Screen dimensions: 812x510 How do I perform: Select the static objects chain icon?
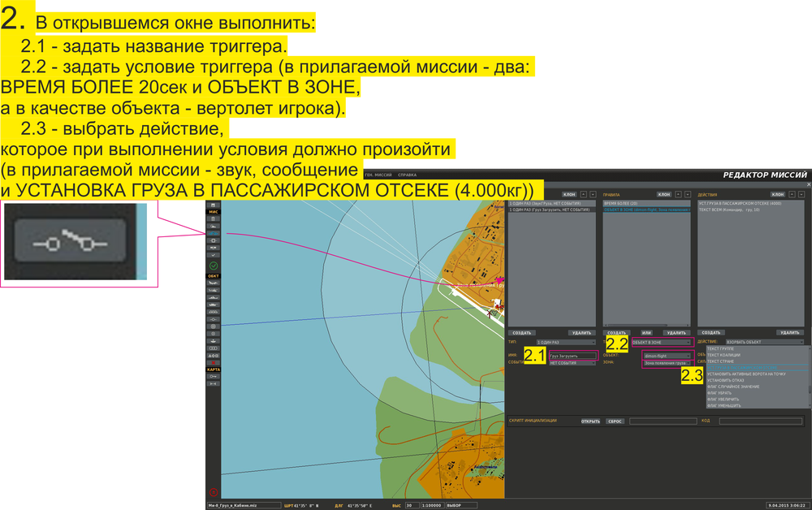213,312
